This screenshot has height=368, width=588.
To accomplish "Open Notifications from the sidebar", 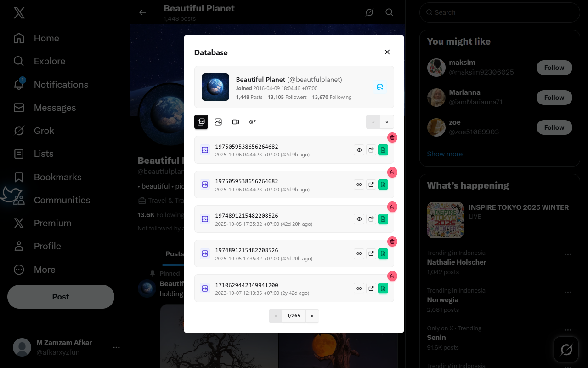I will (61, 84).
